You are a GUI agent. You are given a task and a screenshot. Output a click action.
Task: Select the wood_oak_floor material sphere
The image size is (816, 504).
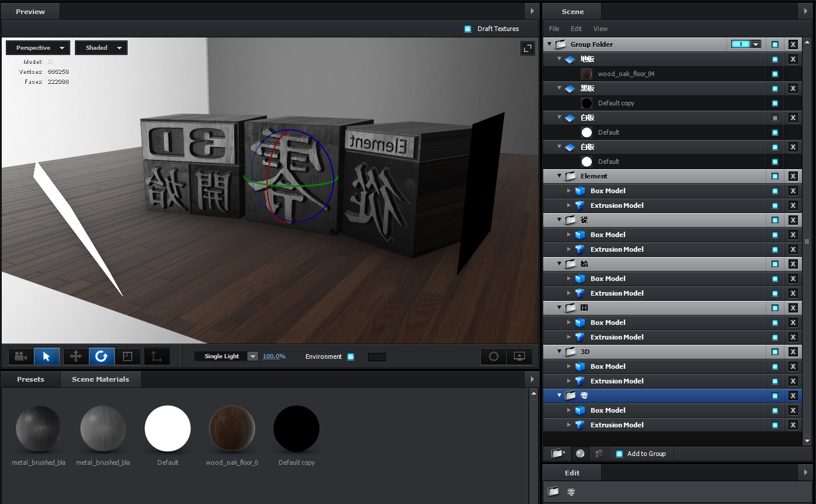tap(232, 429)
